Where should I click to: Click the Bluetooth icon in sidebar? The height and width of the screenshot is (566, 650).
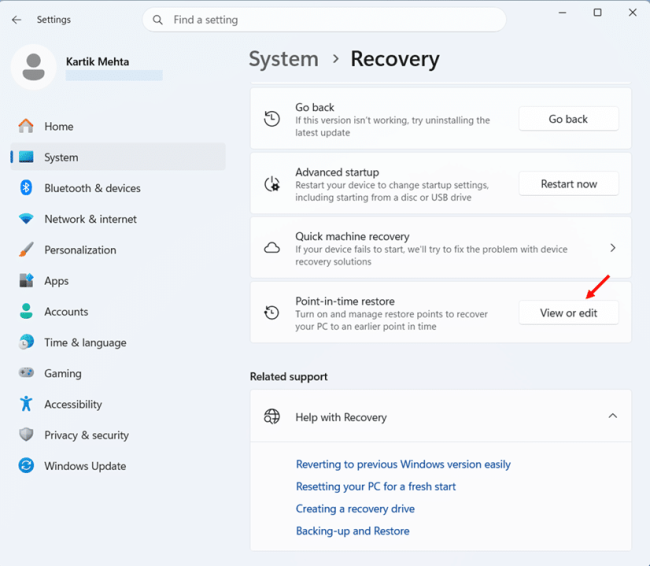coord(26,188)
